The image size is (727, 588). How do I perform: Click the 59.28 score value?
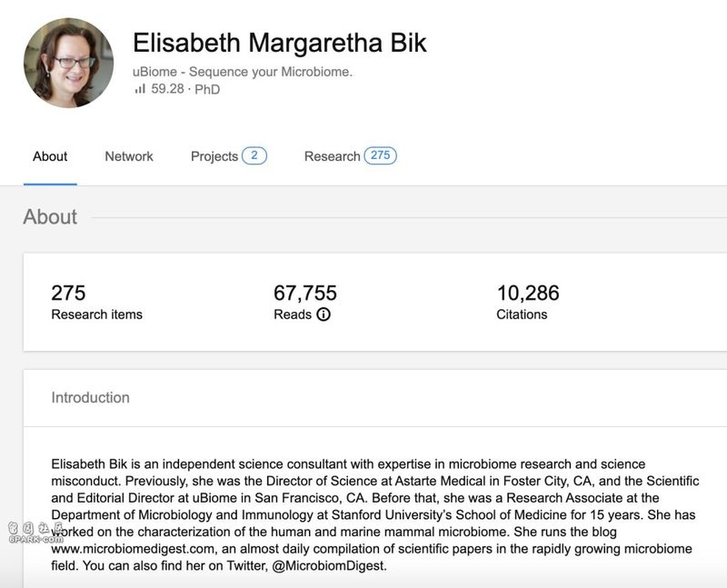click(x=167, y=88)
